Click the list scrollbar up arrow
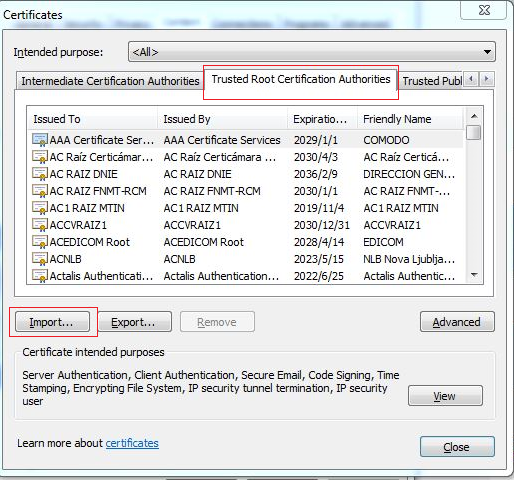This screenshot has height=480, width=514. click(x=474, y=116)
